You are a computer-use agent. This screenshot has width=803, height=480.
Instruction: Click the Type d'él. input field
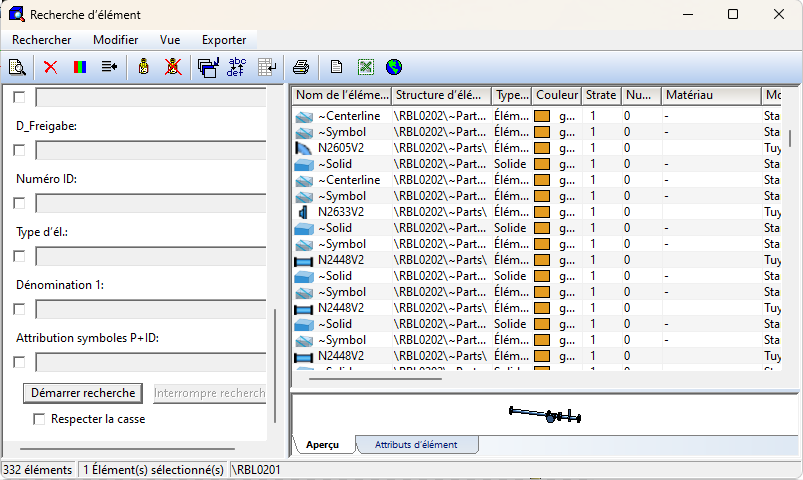pyautogui.click(x=151, y=256)
